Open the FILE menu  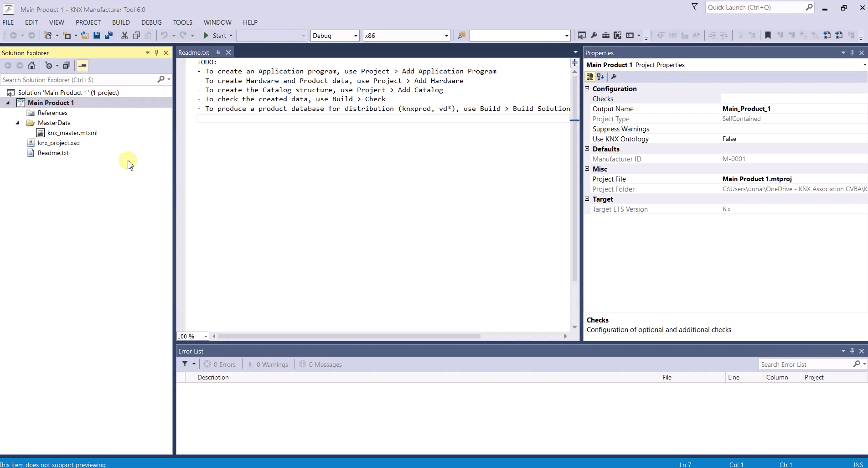pos(8,22)
